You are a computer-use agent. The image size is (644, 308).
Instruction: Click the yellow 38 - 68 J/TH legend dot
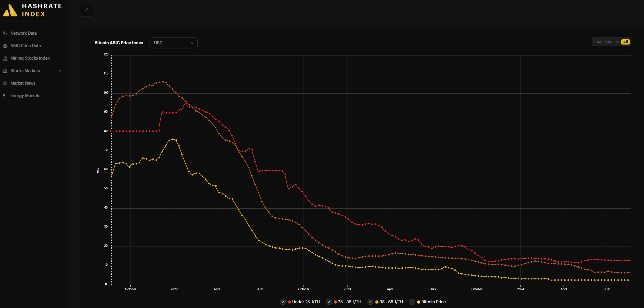coord(377,302)
